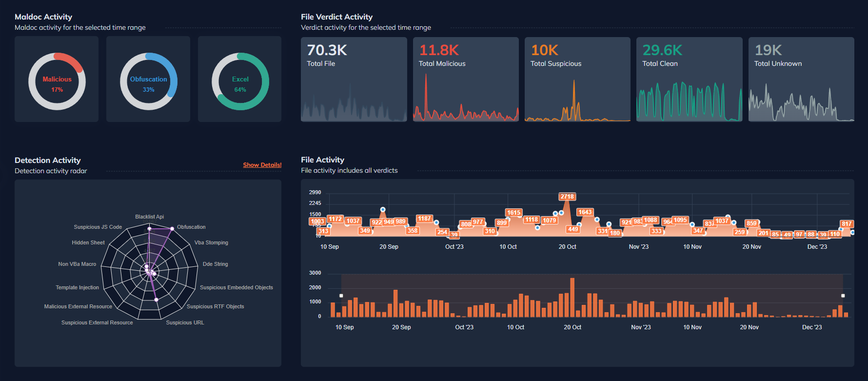Open the Show Details! link
Image resolution: width=868 pixels, height=381 pixels.
coord(262,165)
